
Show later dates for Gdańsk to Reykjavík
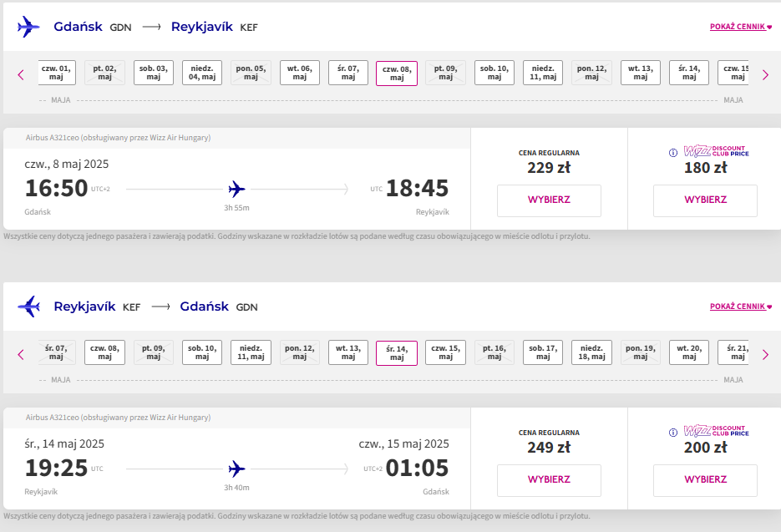click(x=766, y=75)
